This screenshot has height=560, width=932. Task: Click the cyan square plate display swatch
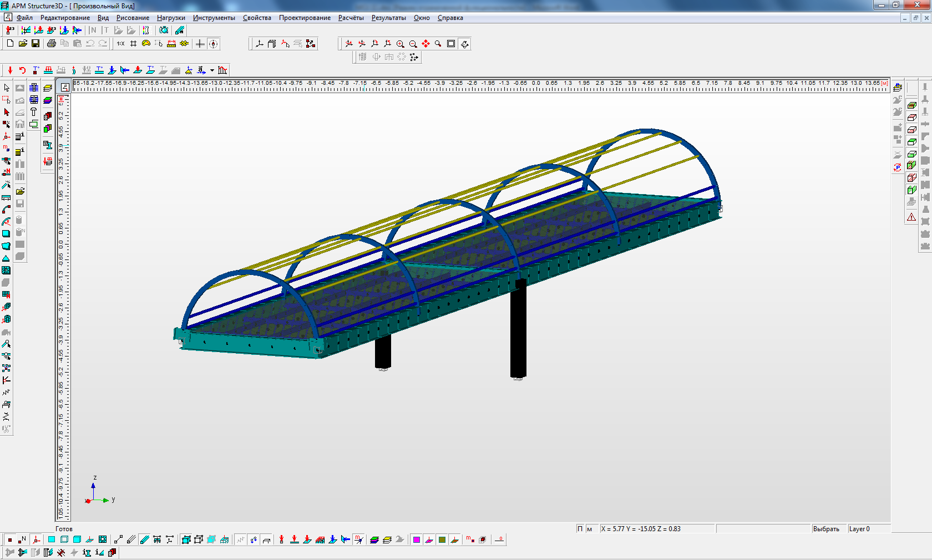52,539
